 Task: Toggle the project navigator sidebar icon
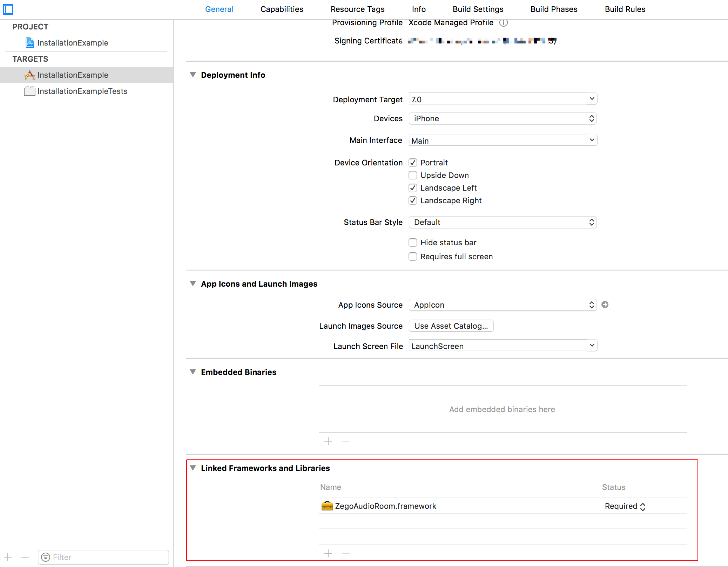pos(8,9)
